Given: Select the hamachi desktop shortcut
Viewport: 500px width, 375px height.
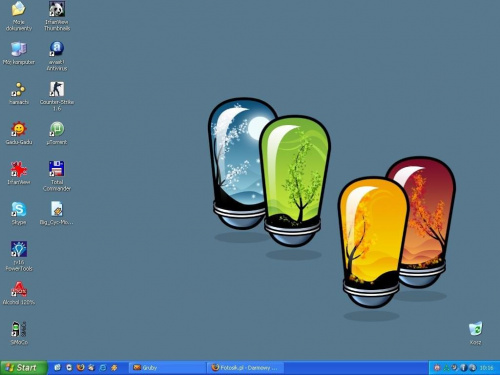Looking at the screenshot, I should [19, 93].
